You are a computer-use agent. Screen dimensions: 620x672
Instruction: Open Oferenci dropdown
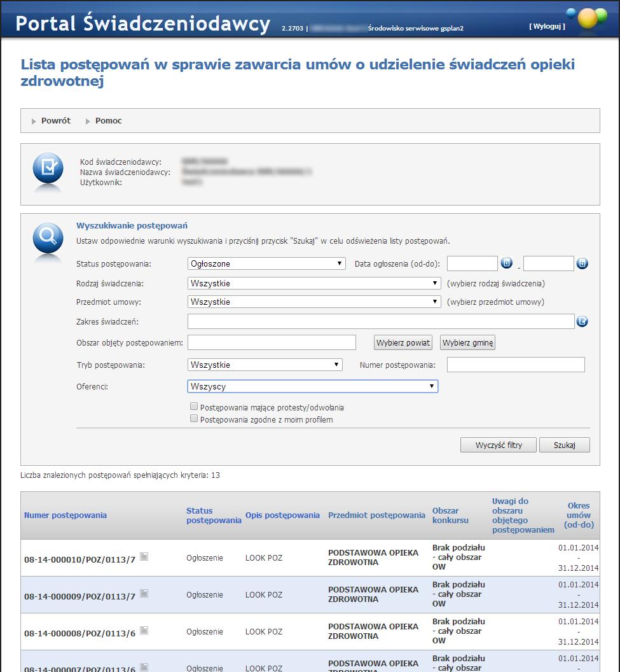tap(313, 386)
